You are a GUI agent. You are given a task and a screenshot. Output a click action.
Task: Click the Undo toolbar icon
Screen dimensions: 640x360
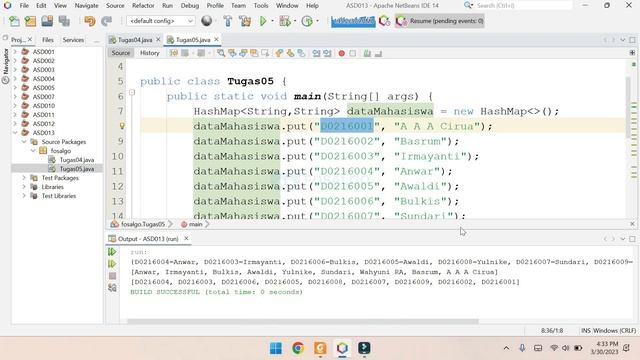[89, 21]
